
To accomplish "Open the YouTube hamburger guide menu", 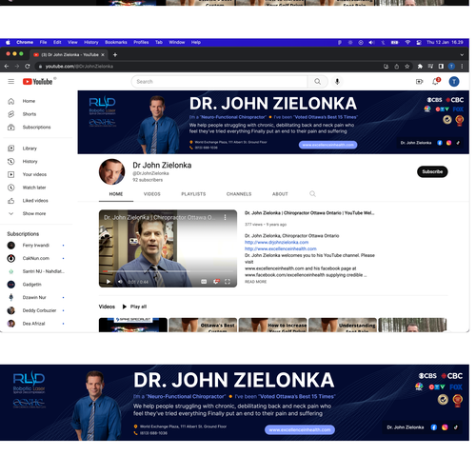I will pyautogui.click(x=11, y=82).
